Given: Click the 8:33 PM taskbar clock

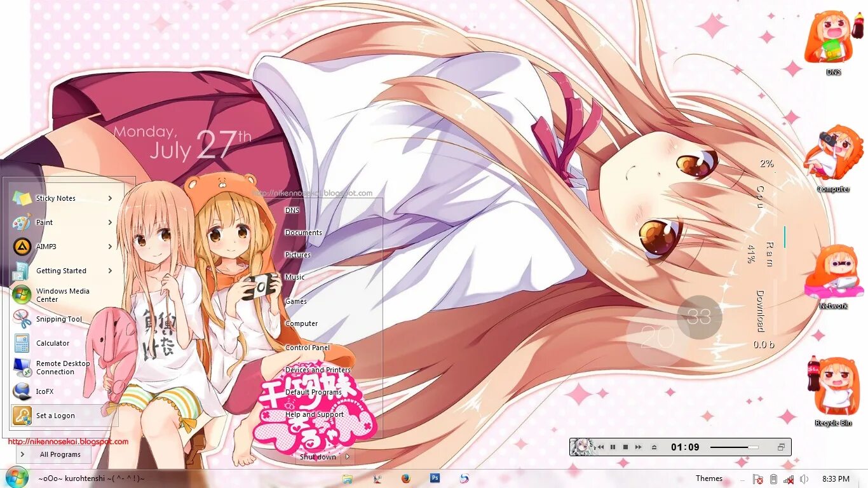Looking at the screenshot, I should coord(836,479).
